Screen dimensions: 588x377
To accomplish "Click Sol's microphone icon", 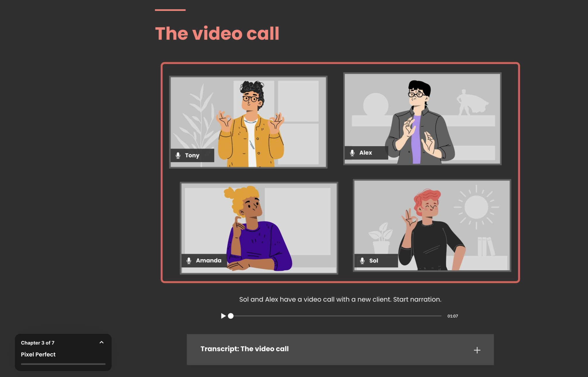I will [362, 261].
